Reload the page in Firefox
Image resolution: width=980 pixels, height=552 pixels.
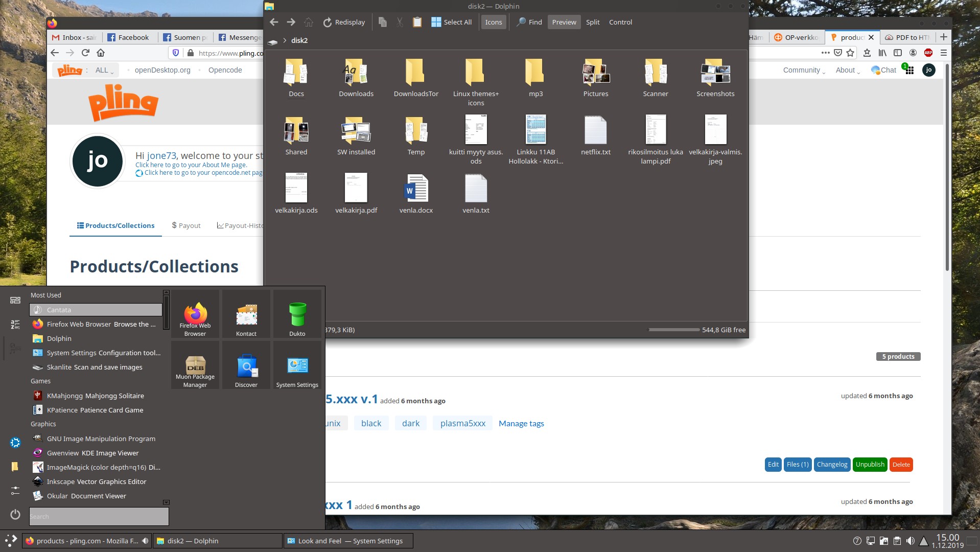pyautogui.click(x=85, y=53)
